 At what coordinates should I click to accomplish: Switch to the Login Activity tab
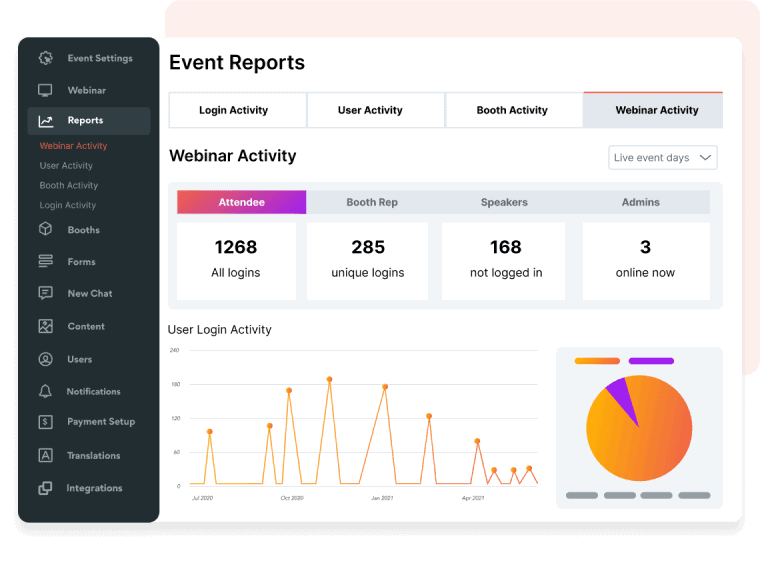point(233,110)
